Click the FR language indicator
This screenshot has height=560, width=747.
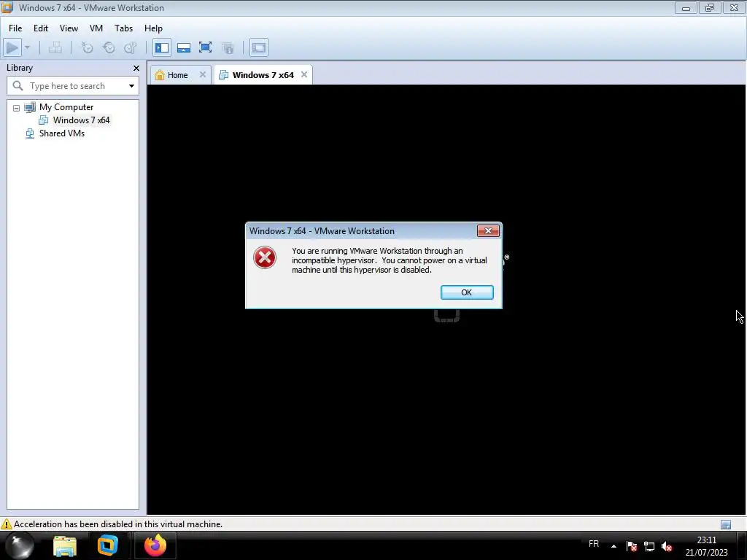click(x=594, y=544)
